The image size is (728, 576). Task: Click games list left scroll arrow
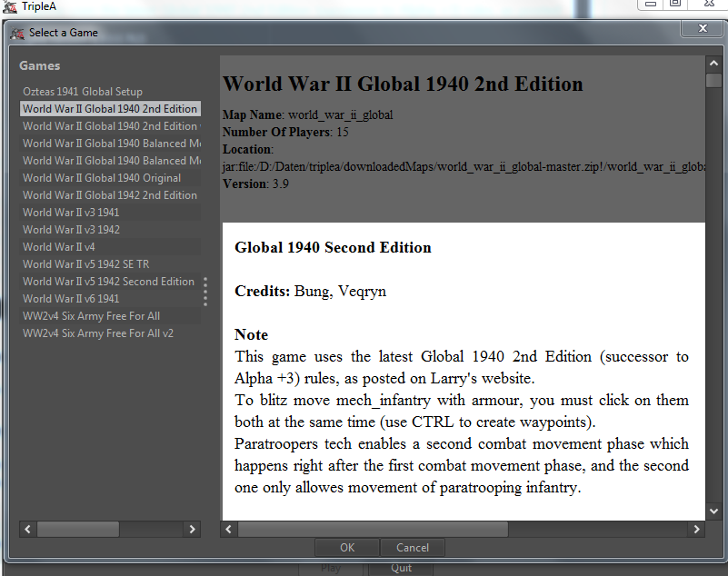28,529
